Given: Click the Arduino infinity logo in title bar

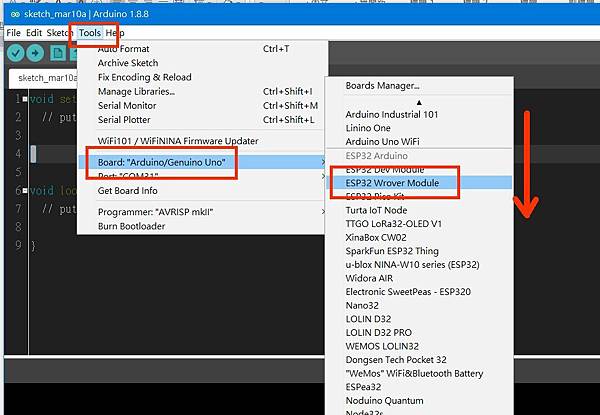Looking at the screenshot, I should coord(15,15).
